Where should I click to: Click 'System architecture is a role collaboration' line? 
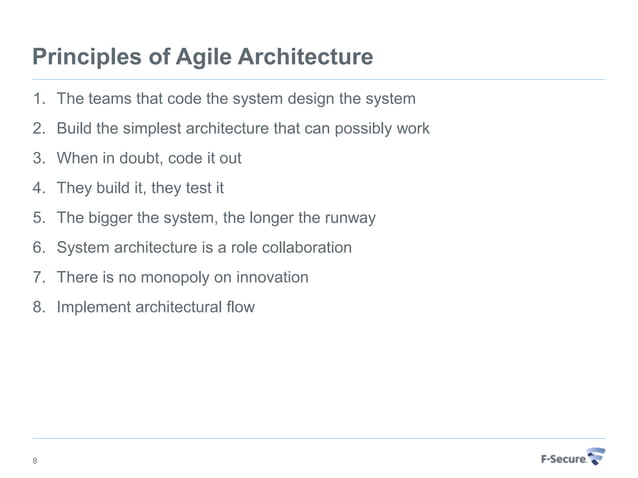tap(204, 247)
